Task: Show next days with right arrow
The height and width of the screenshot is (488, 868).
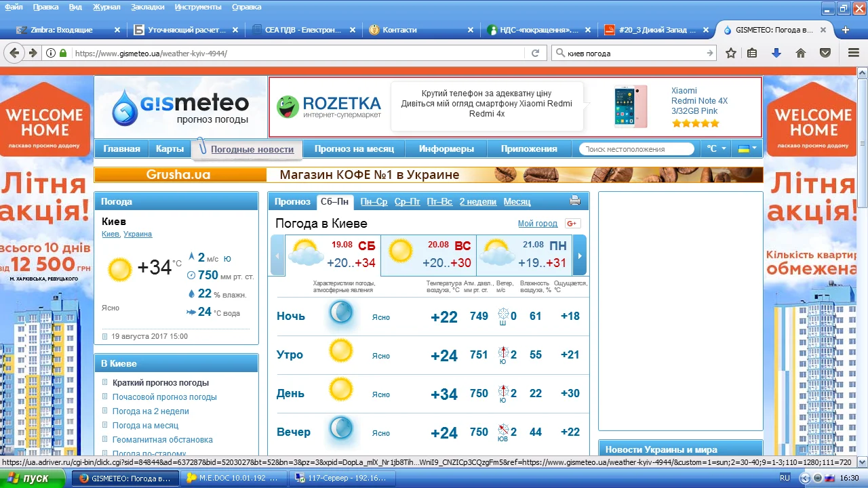Action: pyautogui.click(x=579, y=256)
